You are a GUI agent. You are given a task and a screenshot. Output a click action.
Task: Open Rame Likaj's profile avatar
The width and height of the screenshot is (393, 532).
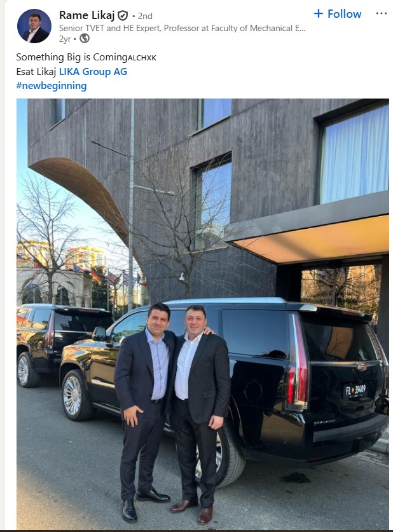pyautogui.click(x=34, y=26)
